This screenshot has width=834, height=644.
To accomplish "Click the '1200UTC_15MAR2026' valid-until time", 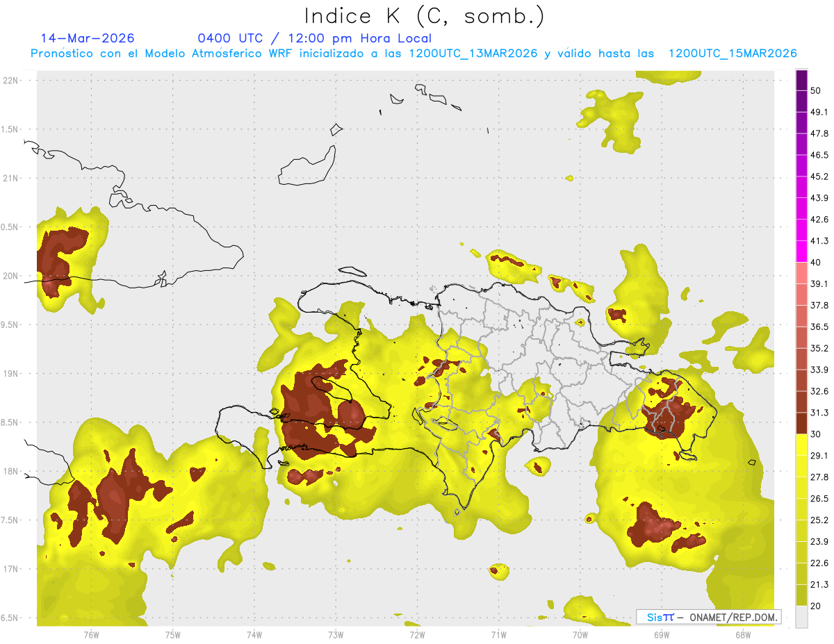I will pyautogui.click(x=733, y=53).
